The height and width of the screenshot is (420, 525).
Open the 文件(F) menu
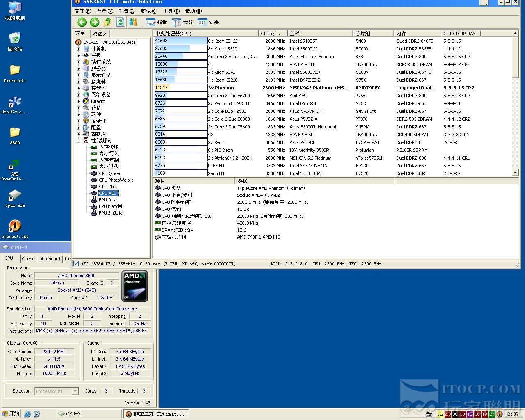82,11
